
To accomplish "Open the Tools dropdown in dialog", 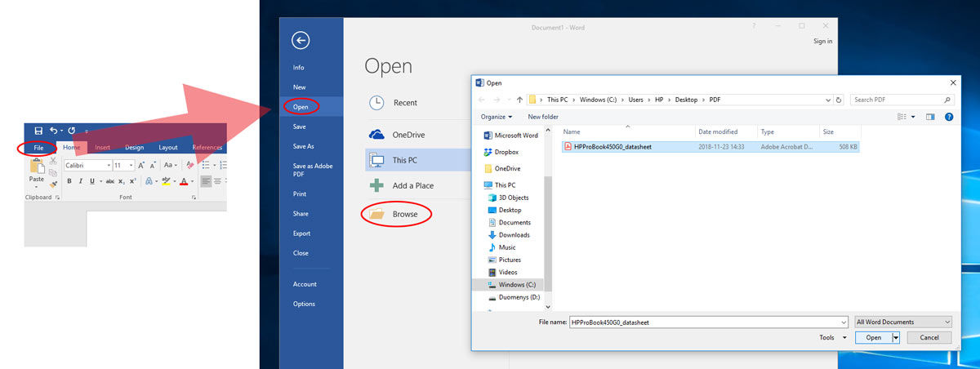I will 831,337.
